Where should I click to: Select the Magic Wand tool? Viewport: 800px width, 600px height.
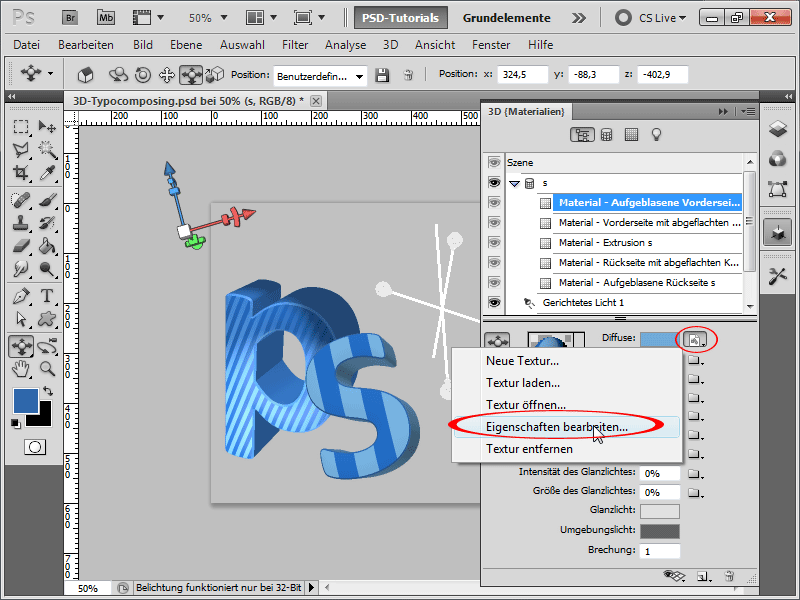[x=47, y=149]
